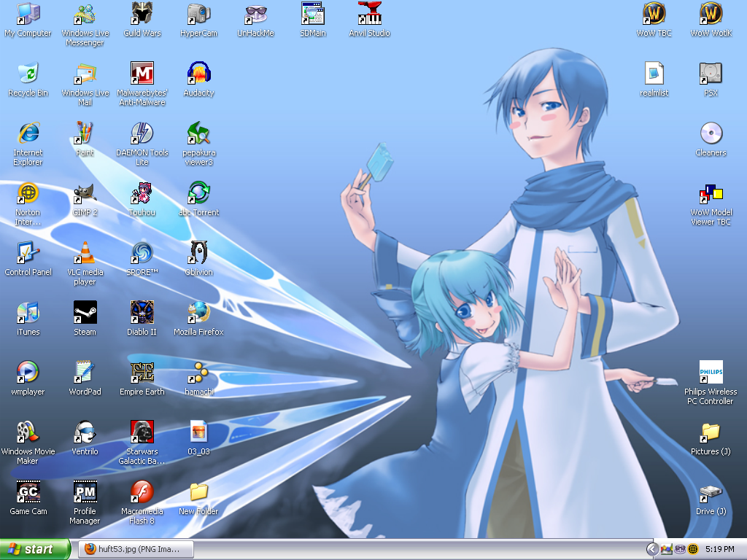
Task: Click the WoW TBC shortcut
Action: coord(654,14)
